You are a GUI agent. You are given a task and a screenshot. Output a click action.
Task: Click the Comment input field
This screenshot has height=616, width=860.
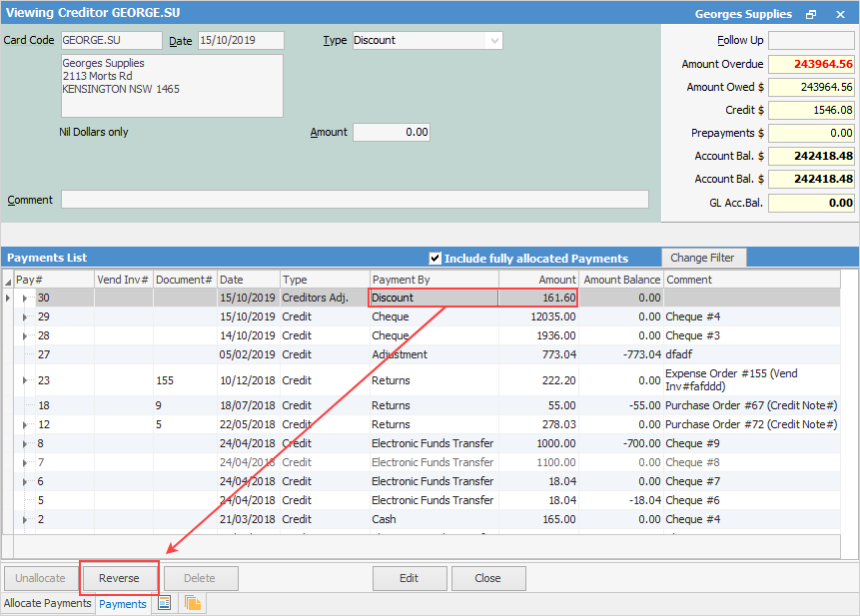pyautogui.click(x=355, y=200)
